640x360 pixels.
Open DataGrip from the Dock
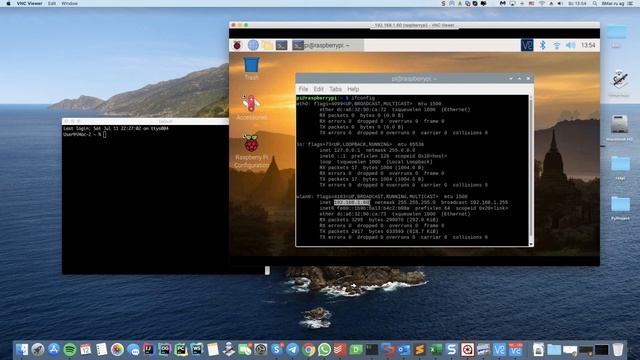tap(165, 349)
